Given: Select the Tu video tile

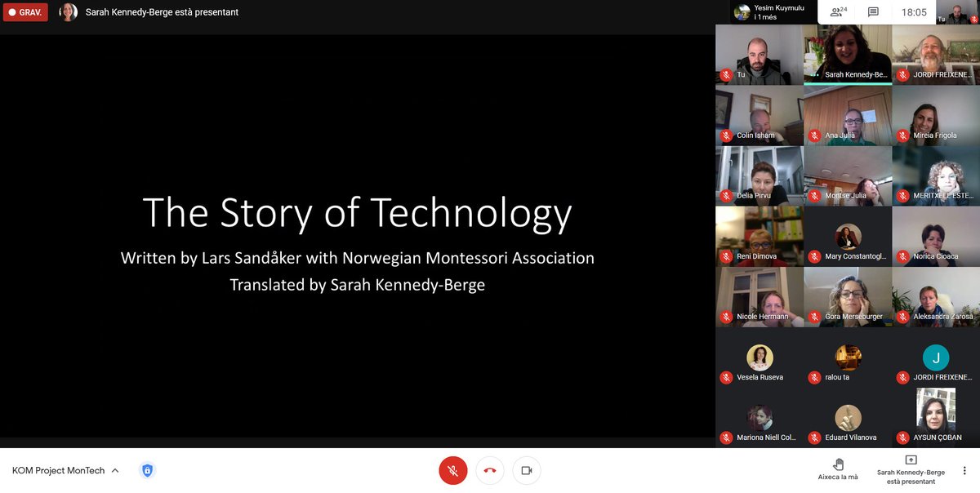Looking at the screenshot, I should pyautogui.click(x=759, y=55).
